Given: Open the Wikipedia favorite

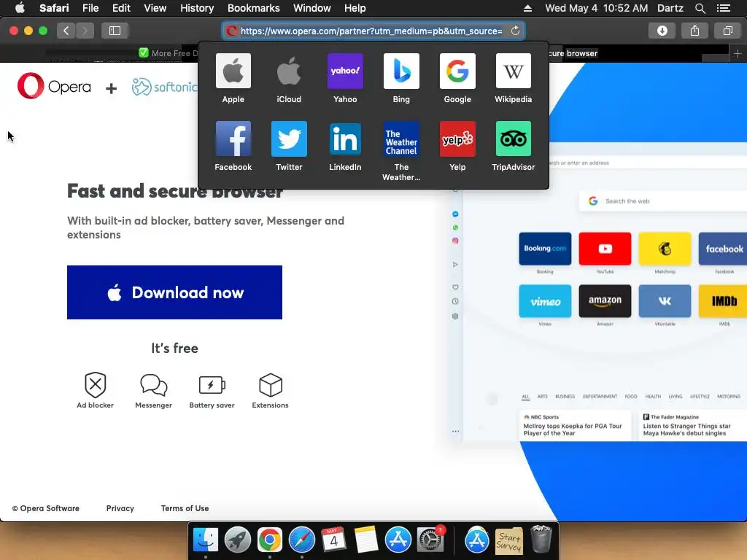Looking at the screenshot, I should [513, 79].
